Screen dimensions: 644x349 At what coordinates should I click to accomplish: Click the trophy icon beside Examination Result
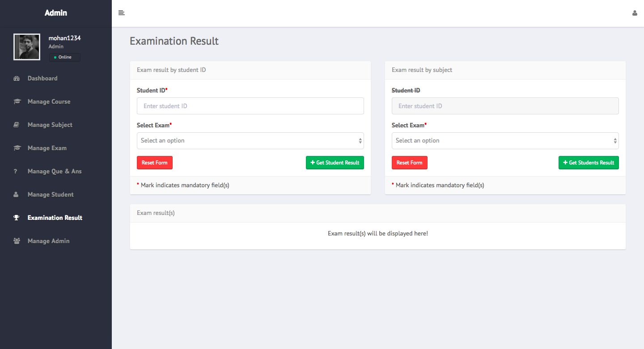(17, 218)
